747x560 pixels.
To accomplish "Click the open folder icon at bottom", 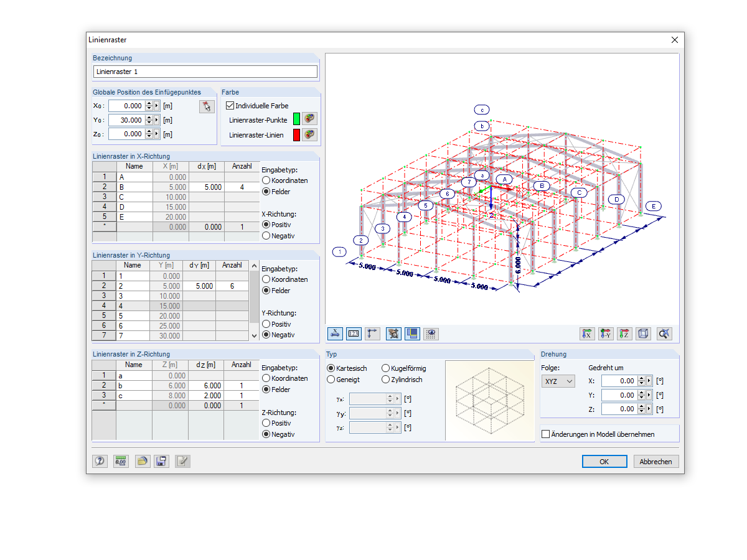I will 143,461.
